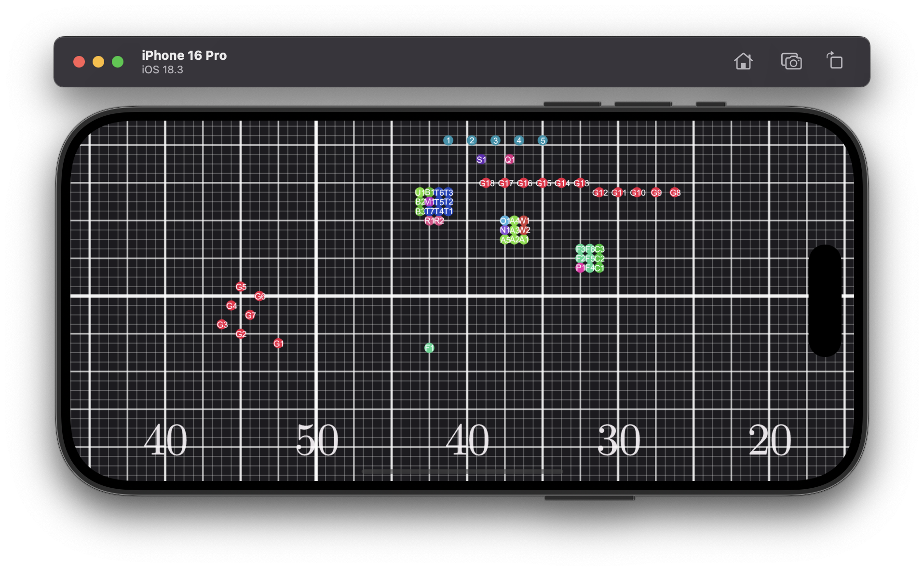Take a screenshot with the camera icon
This screenshot has width=924, height=577.
click(x=791, y=62)
